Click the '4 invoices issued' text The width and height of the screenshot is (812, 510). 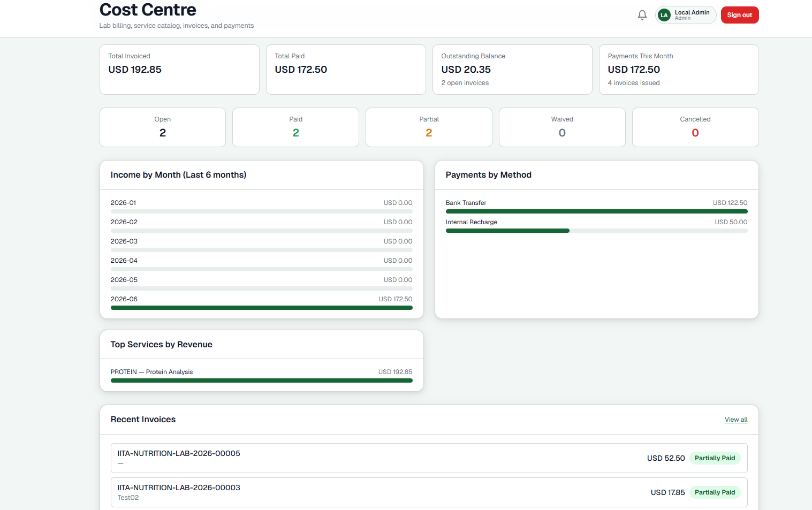tap(634, 83)
